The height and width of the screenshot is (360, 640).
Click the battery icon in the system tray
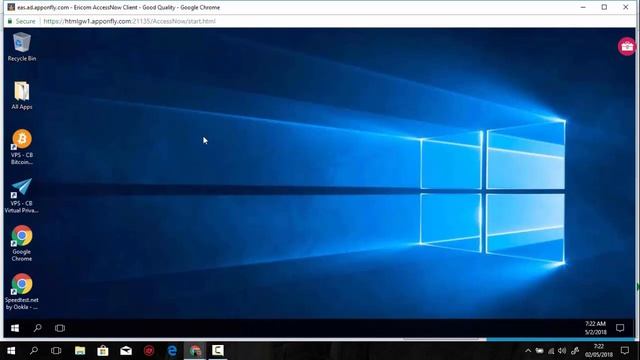pyautogui.click(x=540, y=351)
